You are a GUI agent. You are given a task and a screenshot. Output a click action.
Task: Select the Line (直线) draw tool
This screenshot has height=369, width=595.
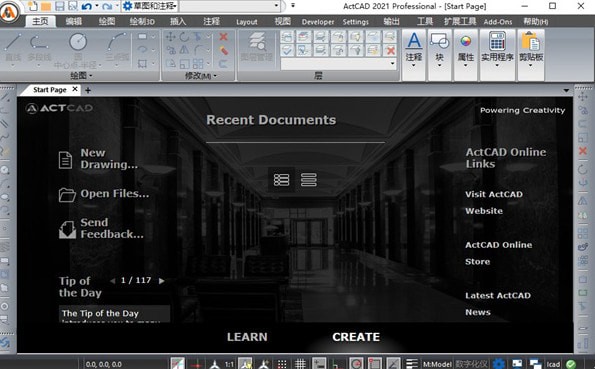13,47
